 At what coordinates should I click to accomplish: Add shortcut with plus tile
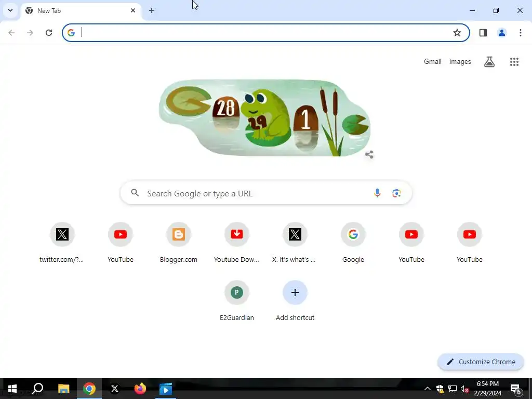295,302
